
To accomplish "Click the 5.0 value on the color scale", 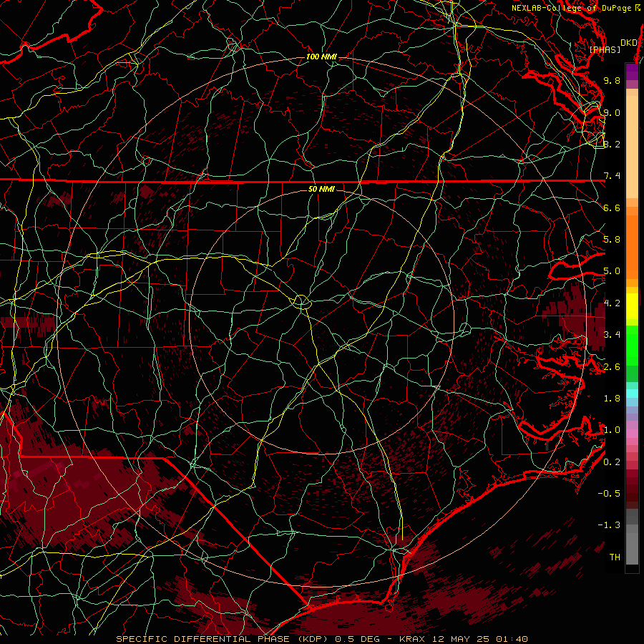I will [x=612, y=271].
